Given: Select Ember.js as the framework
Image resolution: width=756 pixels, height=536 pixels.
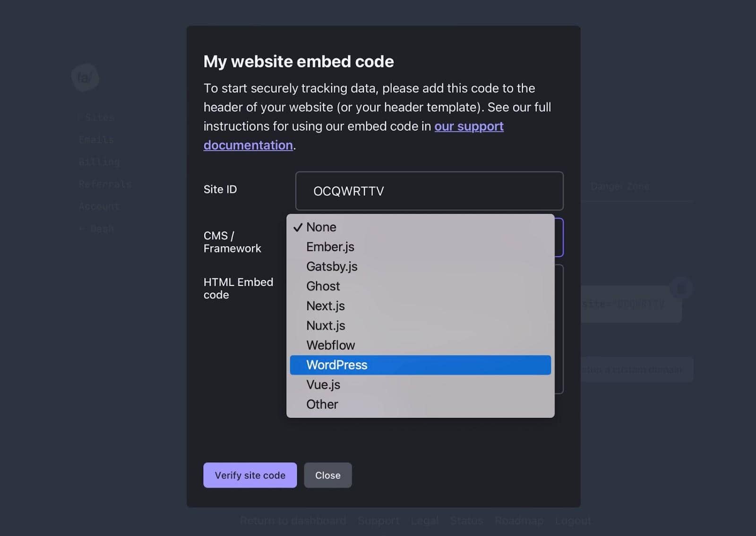Looking at the screenshot, I should click(x=330, y=247).
